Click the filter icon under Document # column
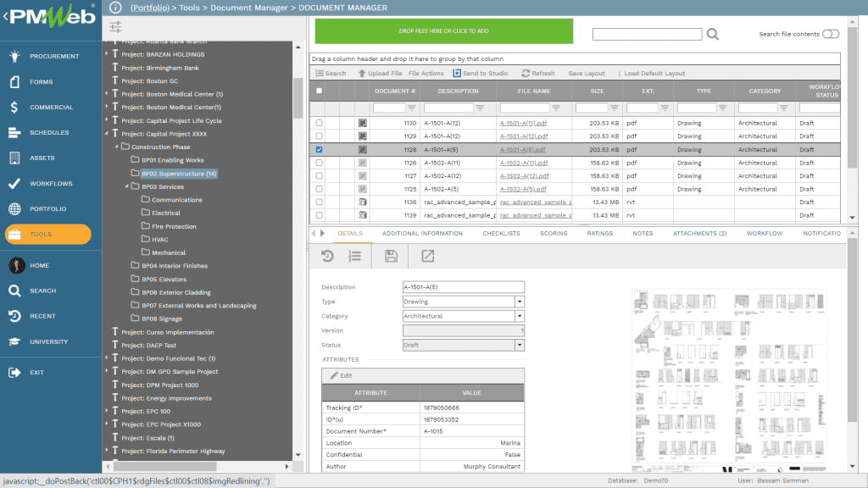This screenshot has width=868, height=488. (411, 108)
